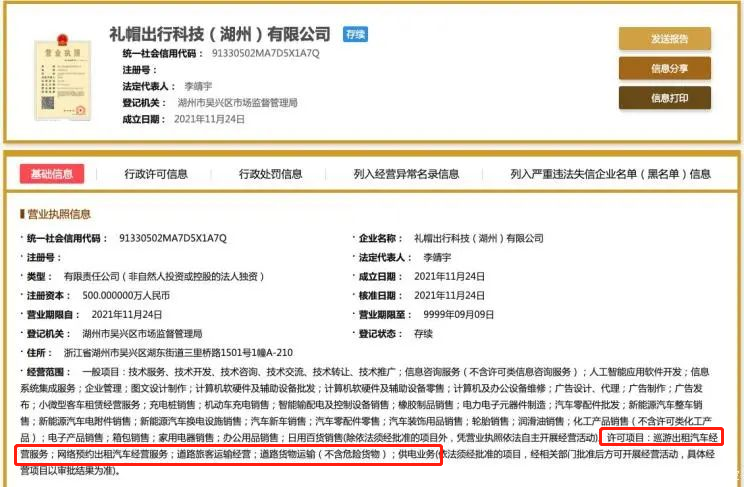Switch to the 行政许可信息 tab
Image resolution: width=744 pixels, height=487 pixels.
click(x=156, y=174)
